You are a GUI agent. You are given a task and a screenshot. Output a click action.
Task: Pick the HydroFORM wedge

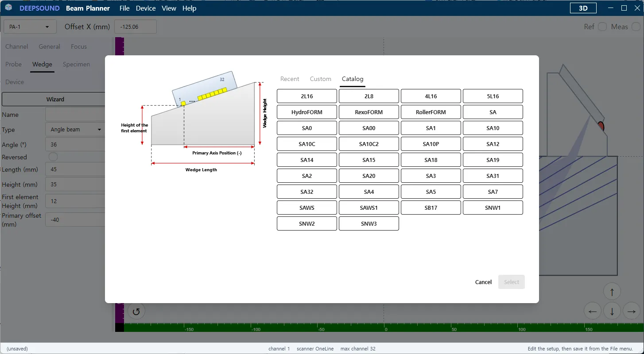(307, 112)
